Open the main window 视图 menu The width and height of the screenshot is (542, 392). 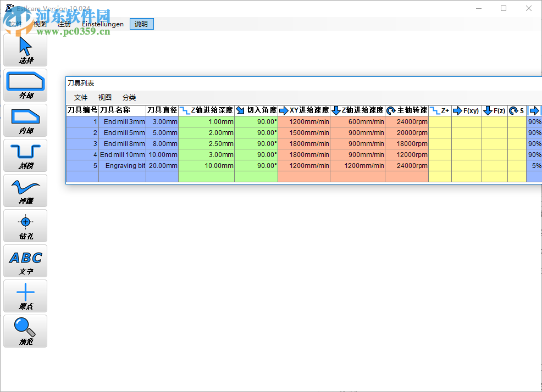38,24
